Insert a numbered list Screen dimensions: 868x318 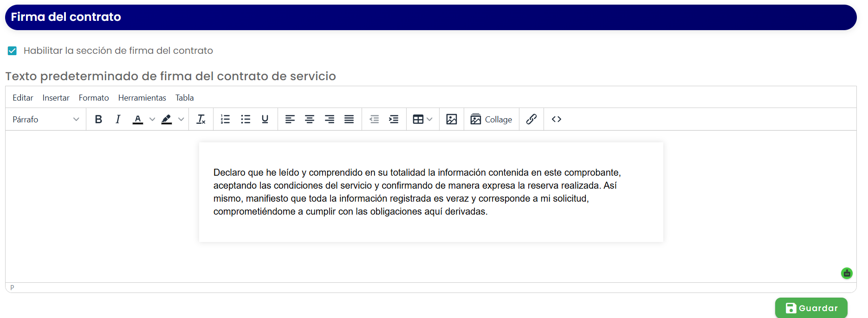[x=225, y=119]
